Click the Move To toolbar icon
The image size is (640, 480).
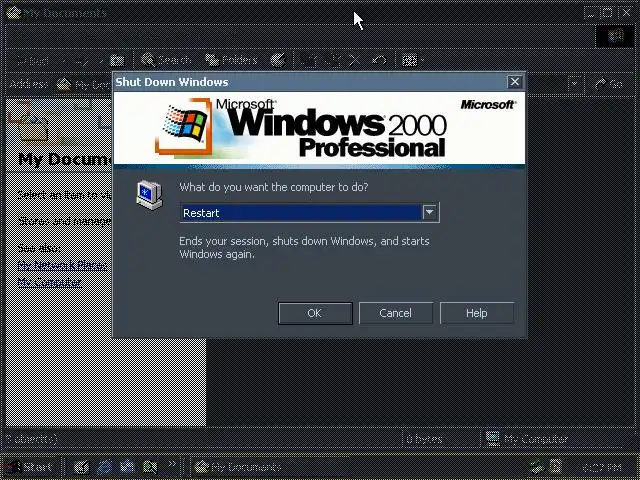tap(309, 60)
